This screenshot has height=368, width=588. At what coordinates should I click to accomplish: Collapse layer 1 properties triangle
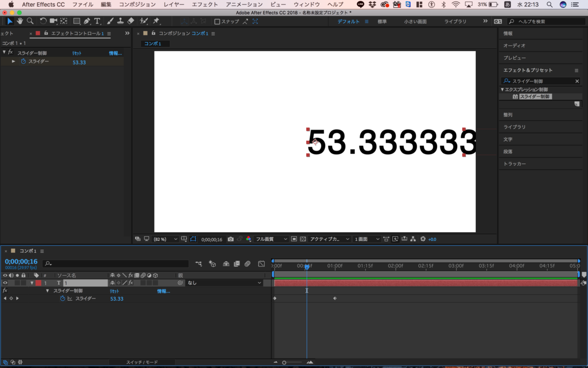pyautogui.click(x=32, y=283)
